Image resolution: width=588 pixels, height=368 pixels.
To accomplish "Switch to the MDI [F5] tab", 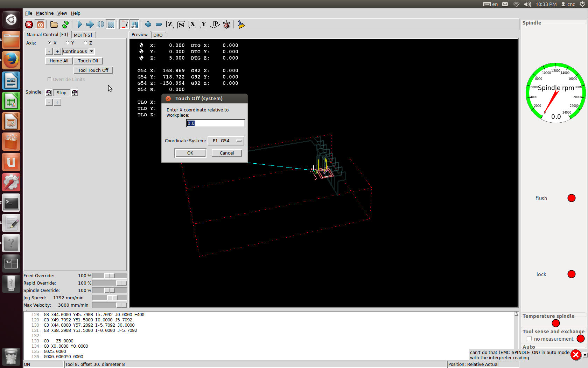I will [x=83, y=35].
